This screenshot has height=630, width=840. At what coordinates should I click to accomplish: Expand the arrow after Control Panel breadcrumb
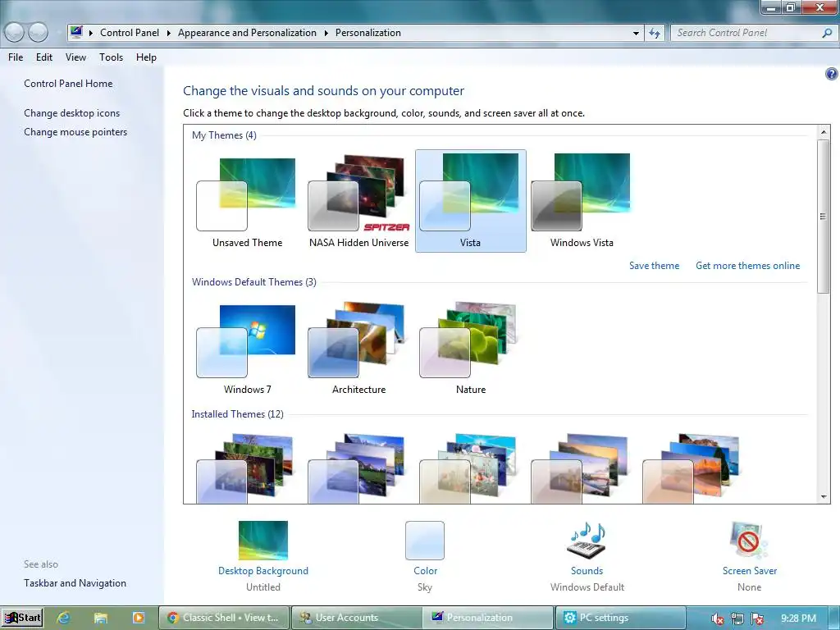point(168,33)
